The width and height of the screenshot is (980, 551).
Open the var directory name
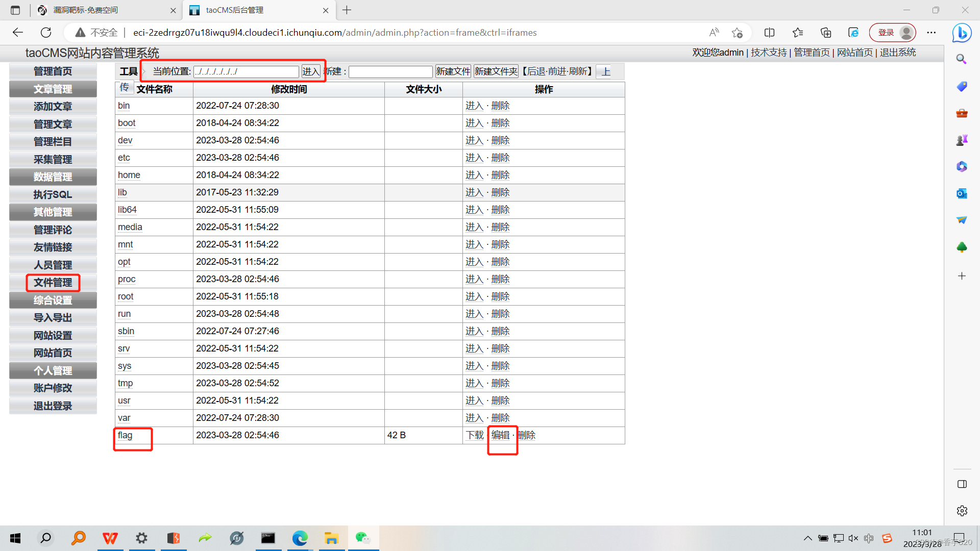(124, 418)
